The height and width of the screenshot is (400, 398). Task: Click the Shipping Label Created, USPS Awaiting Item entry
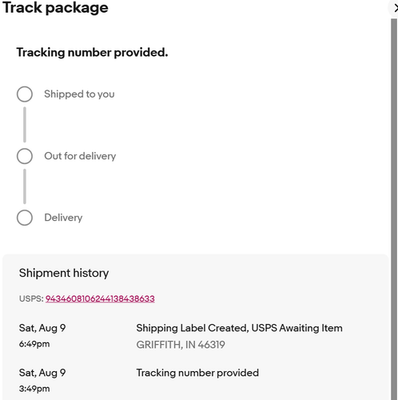pos(239,328)
